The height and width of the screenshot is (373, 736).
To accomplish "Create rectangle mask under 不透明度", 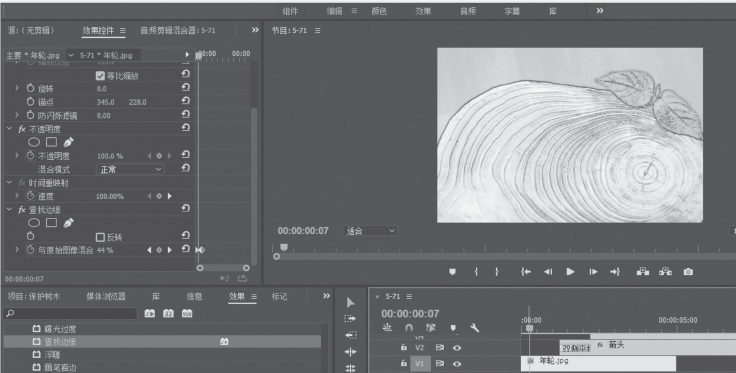I will point(51,142).
